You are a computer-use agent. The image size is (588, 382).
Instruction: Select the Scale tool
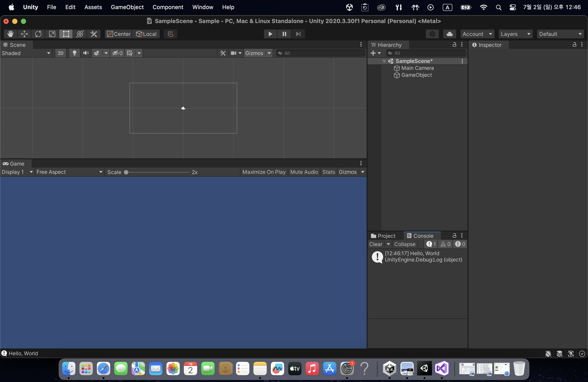pos(52,34)
